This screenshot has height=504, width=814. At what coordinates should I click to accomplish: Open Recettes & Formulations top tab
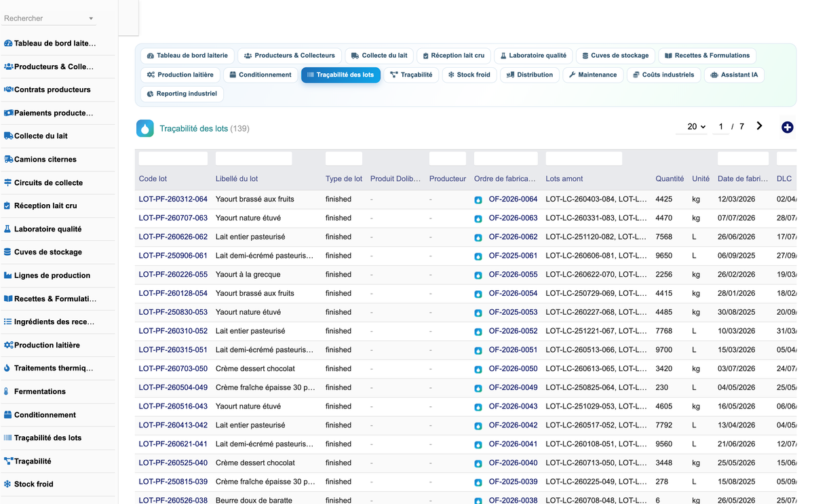coord(707,56)
